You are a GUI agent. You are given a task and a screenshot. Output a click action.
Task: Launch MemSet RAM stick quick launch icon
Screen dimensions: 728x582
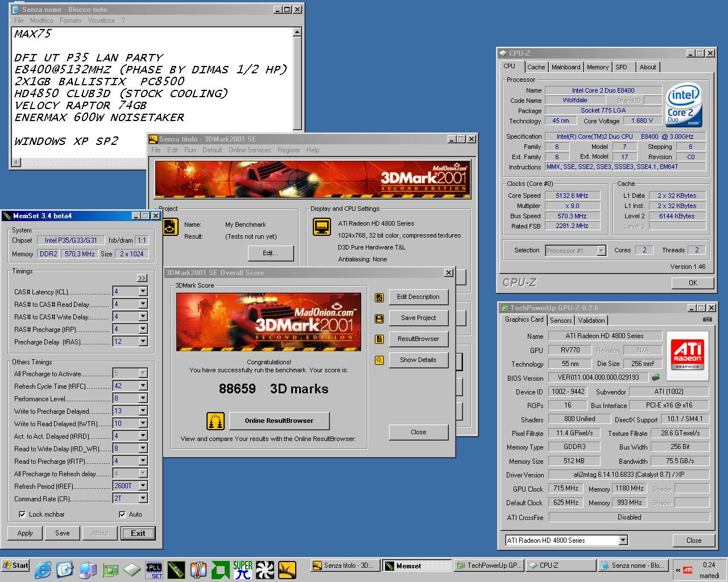click(x=176, y=569)
